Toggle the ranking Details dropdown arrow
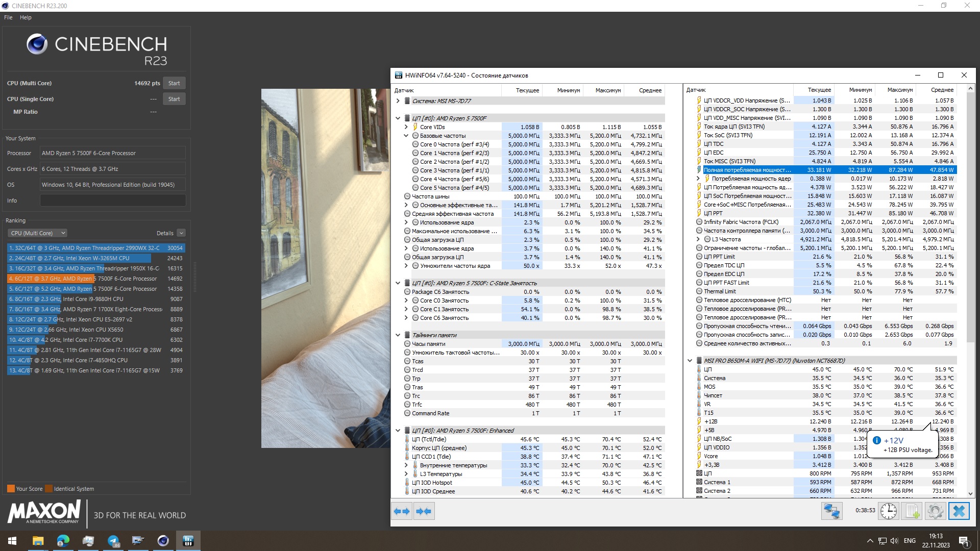980x551 pixels. 181,233
